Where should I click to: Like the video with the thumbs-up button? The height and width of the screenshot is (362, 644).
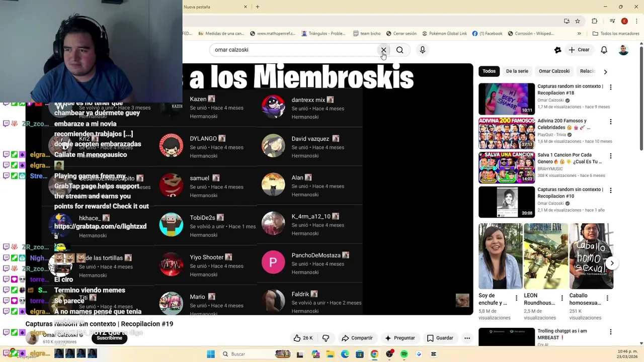(303, 338)
